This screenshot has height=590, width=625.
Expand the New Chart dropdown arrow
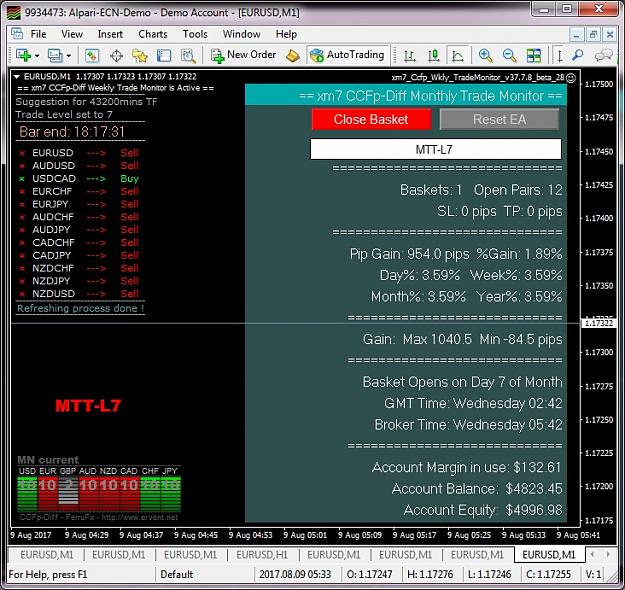pyautogui.click(x=37, y=56)
